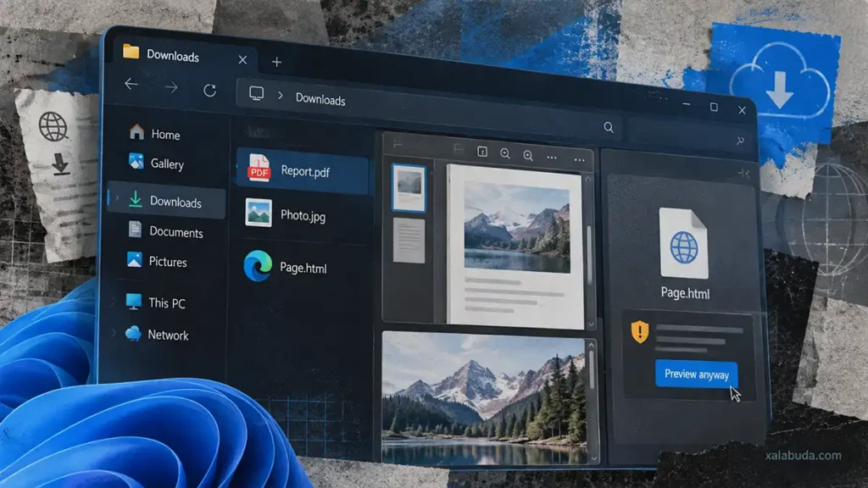Open a new tab with plus
This screenshot has height=488, width=868.
coord(277,62)
